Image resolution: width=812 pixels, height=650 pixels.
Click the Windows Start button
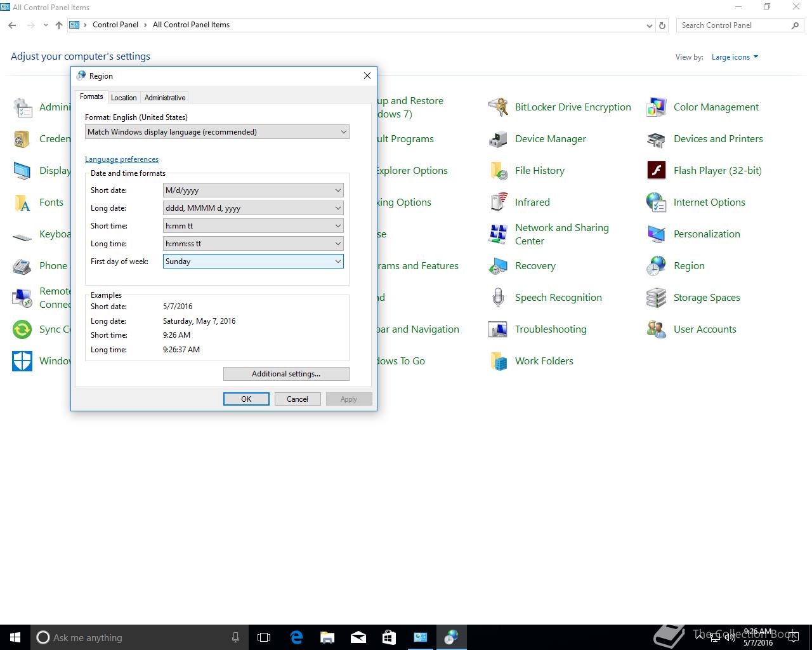15,637
